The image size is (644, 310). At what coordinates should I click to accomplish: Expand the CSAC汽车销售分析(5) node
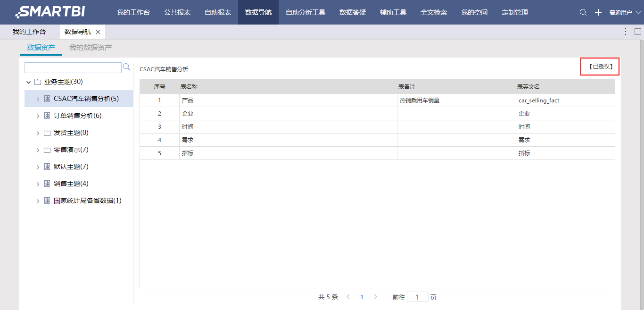click(x=38, y=99)
